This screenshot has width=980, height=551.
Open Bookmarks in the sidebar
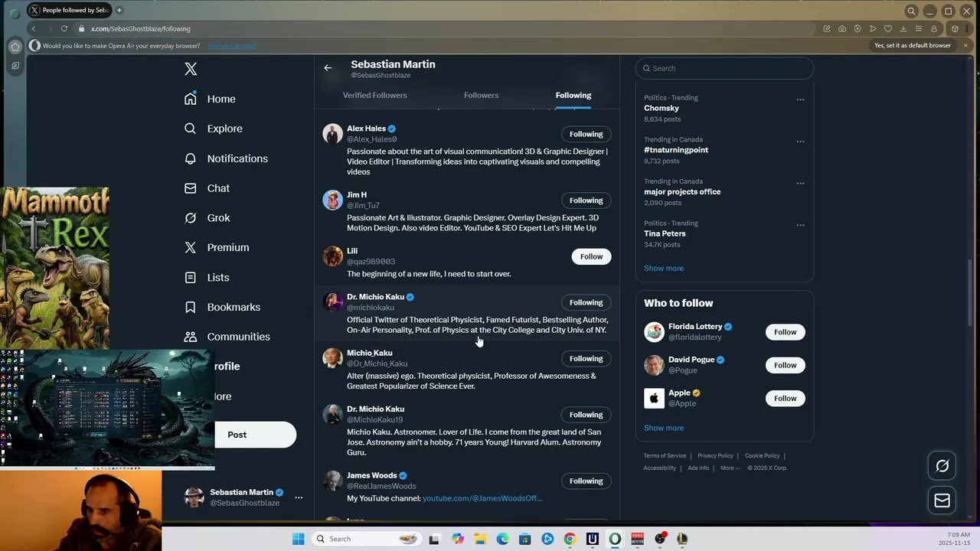pos(222,307)
